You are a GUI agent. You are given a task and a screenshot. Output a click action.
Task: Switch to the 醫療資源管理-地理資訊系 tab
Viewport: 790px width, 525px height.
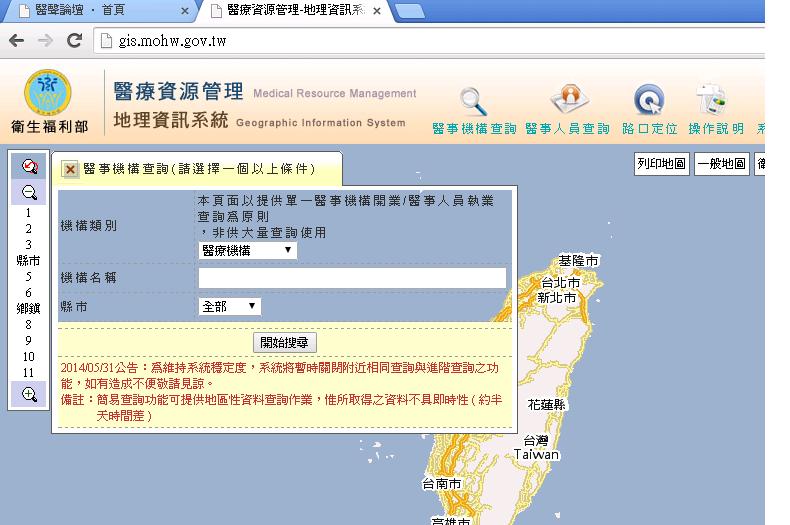click(x=295, y=10)
